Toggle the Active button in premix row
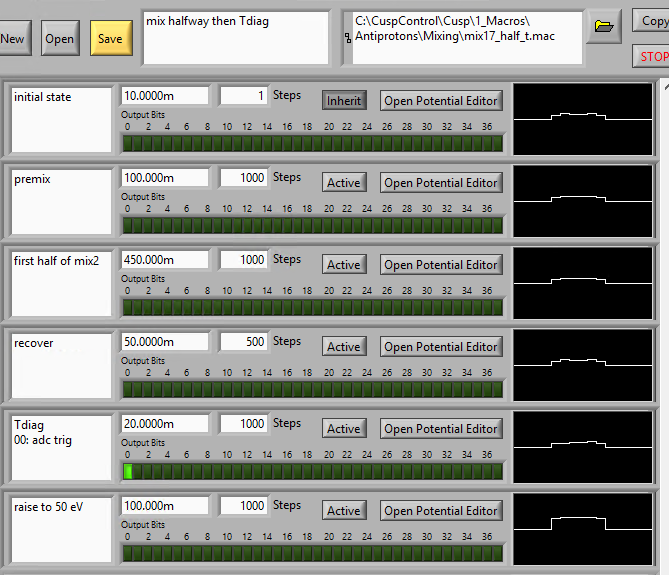 [344, 182]
